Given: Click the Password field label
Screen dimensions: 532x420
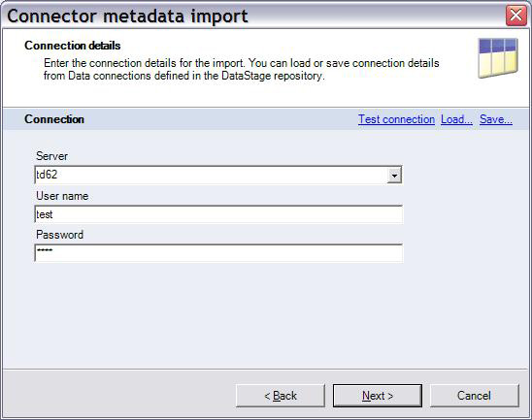Looking at the screenshot, I should pos(60,235).
